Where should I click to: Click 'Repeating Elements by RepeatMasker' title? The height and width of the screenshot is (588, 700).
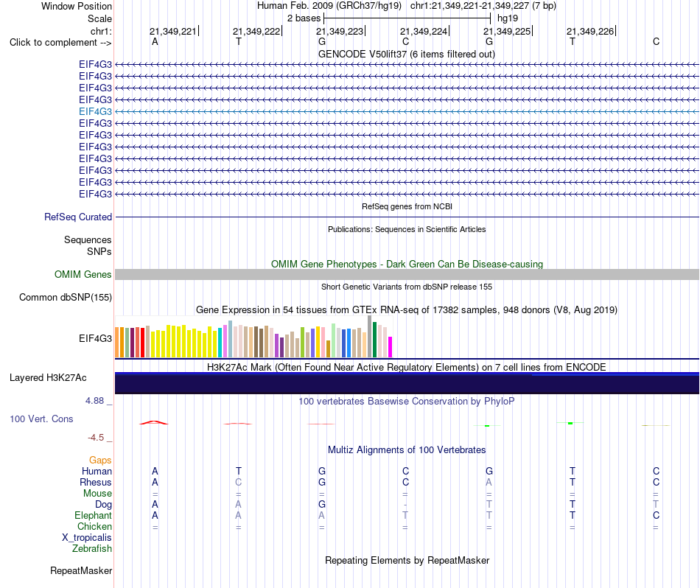pos(407,560)
